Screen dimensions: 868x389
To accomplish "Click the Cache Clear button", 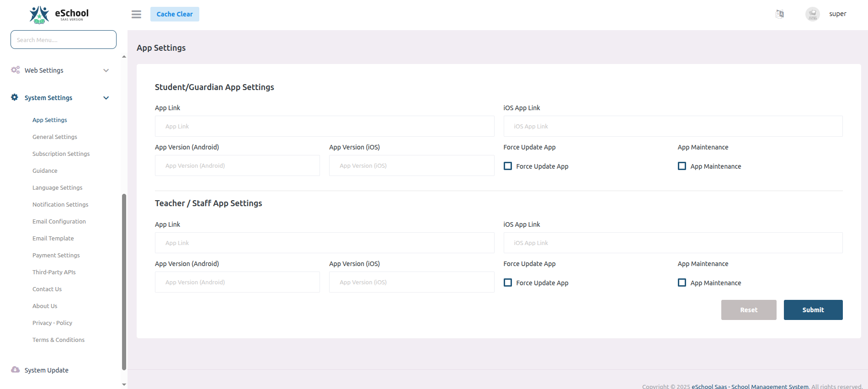I will pyautogui.click(x=175, y=14).
